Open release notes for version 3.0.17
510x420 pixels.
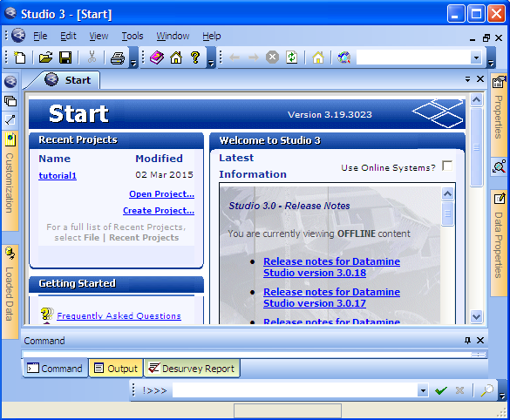pos(331,297)
